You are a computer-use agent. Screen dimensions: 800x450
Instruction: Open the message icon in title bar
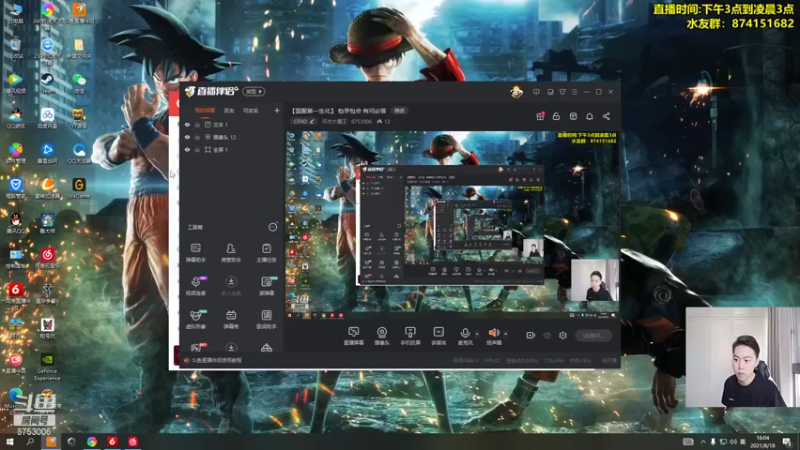coord(536,92)
